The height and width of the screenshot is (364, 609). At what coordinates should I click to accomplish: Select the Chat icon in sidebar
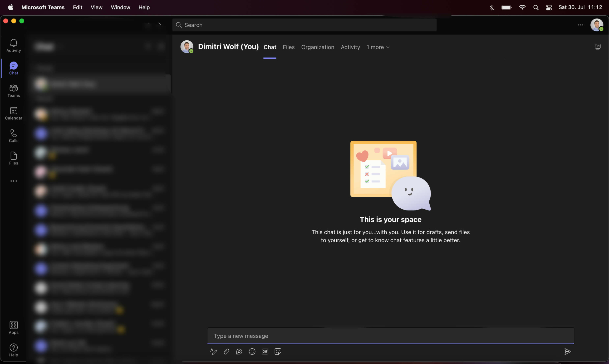(x=14, y=68)
